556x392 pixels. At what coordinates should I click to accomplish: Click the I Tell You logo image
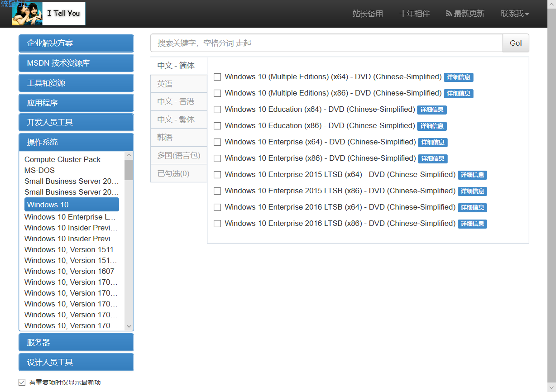(48, 13)
